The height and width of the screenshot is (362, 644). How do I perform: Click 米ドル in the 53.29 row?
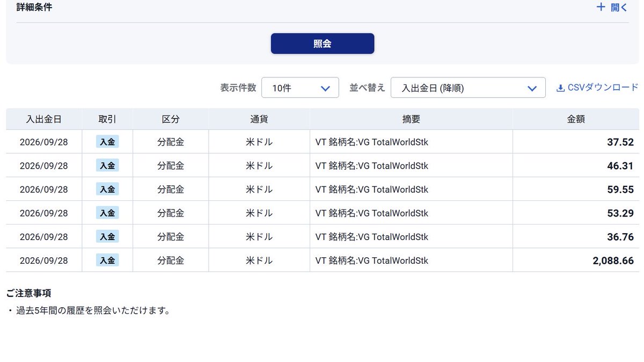pyautogui.click(x=259, y=213)
